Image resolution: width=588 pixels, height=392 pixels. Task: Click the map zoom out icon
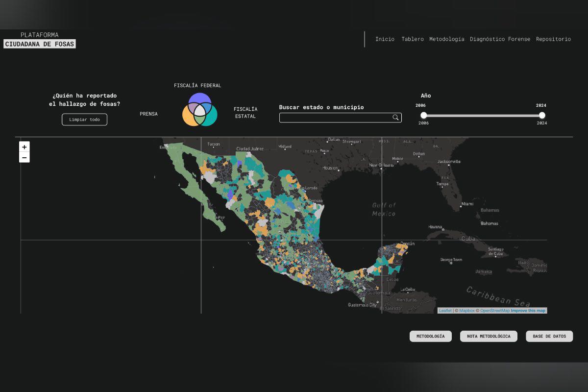click(24, 157)
